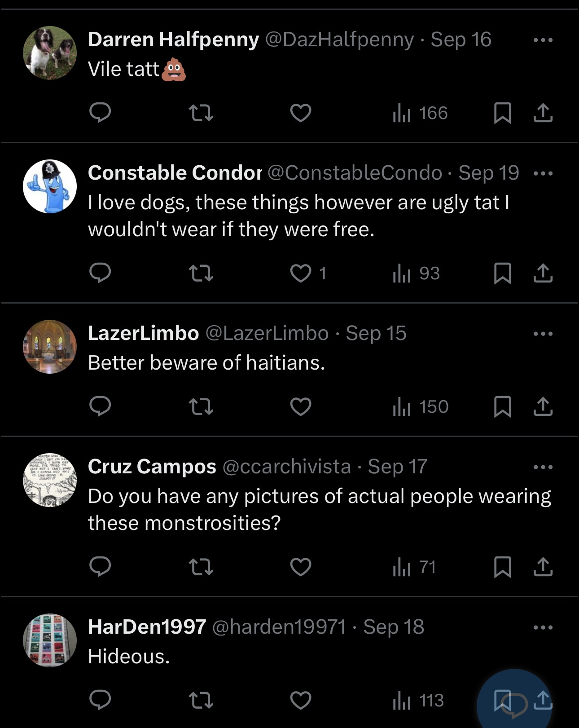579x728 pixels.
Task: View analytics on LazerLimbo's tweet
Action: coord(420,406)
